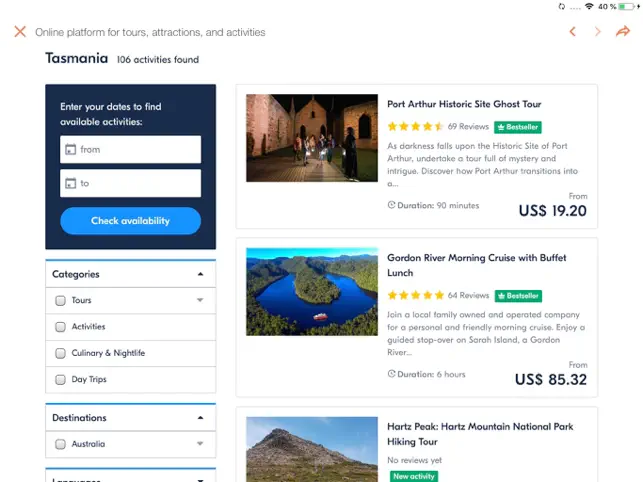The width and height of the screenshot is (643, 482).
Task: Click the US$ 19.20 price
Action: click(x=552, y=211)
